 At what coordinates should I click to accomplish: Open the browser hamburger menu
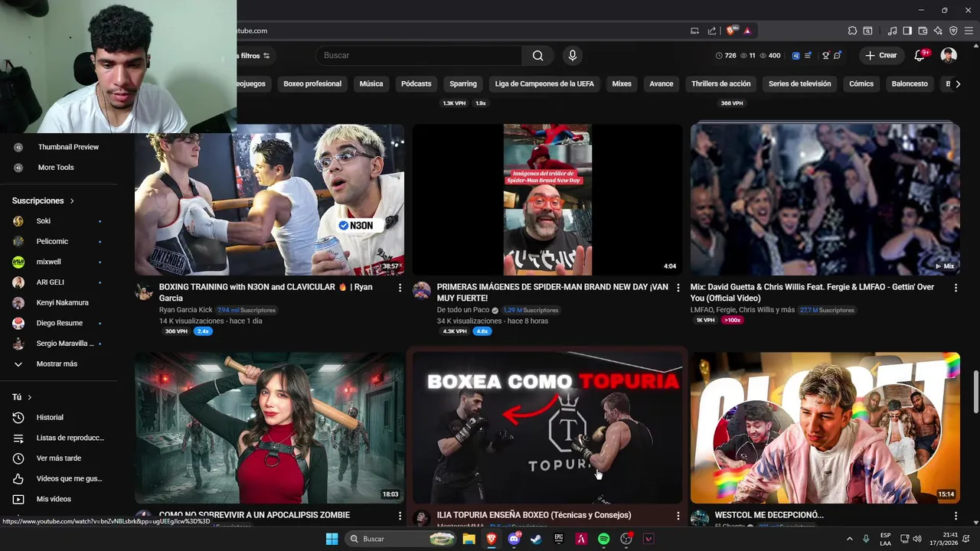coord(969,31)
